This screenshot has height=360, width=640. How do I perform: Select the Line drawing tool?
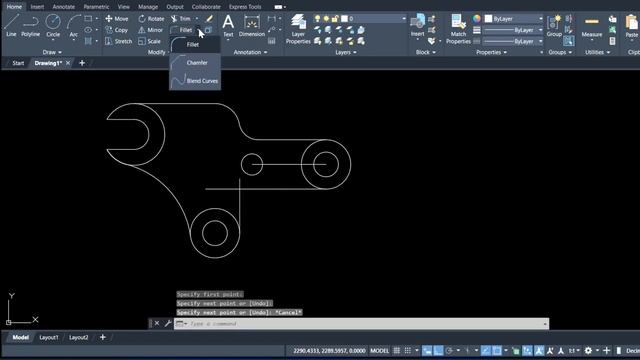(x=11, y=25)
